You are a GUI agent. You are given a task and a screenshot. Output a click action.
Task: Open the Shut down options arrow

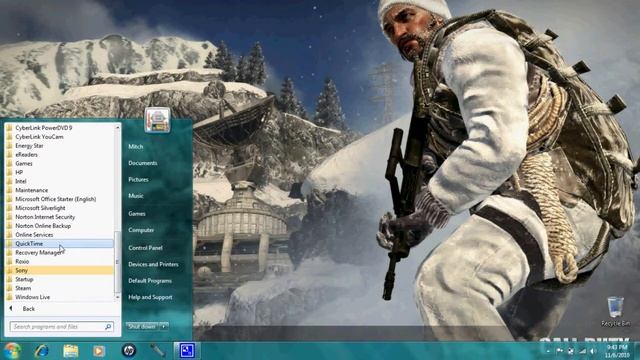(164, 327)
